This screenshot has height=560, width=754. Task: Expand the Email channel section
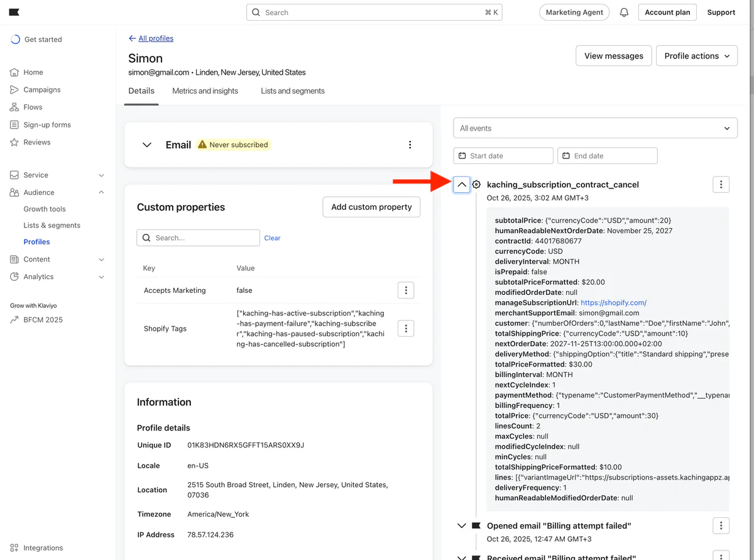tap(147, 145)
